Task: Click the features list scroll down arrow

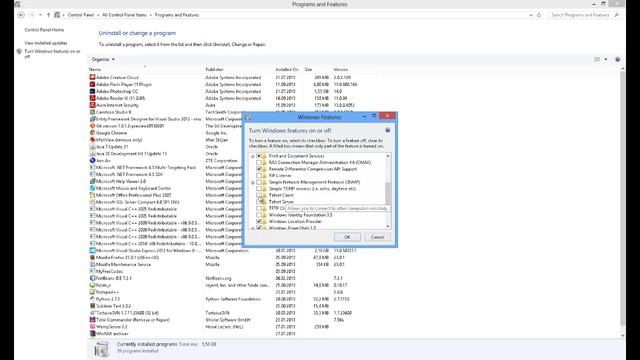Action: pos(388,226)
